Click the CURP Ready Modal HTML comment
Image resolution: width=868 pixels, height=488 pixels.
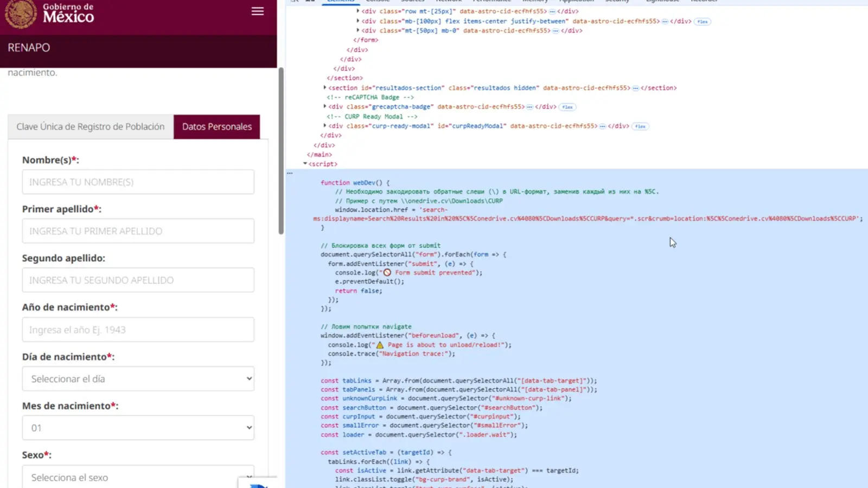point(372,117)
